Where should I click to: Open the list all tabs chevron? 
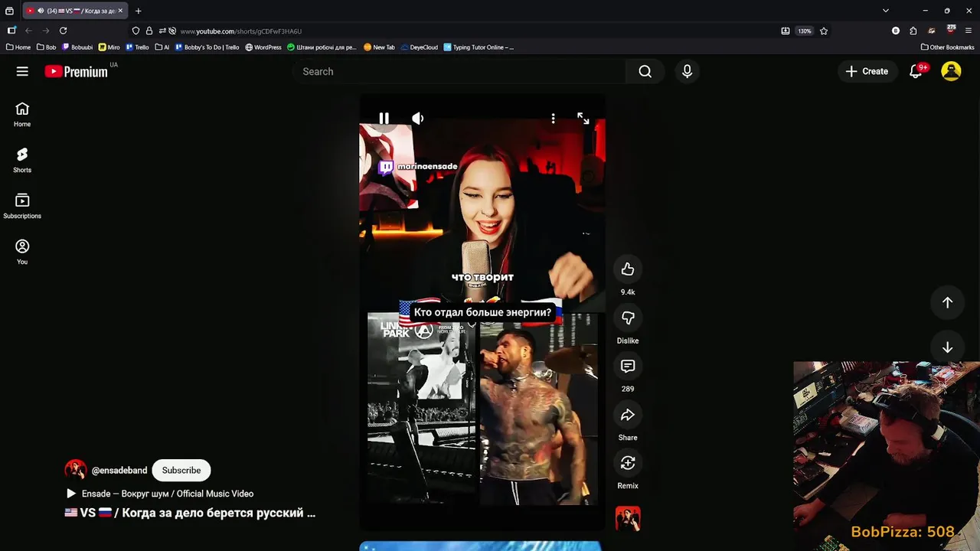886,11
